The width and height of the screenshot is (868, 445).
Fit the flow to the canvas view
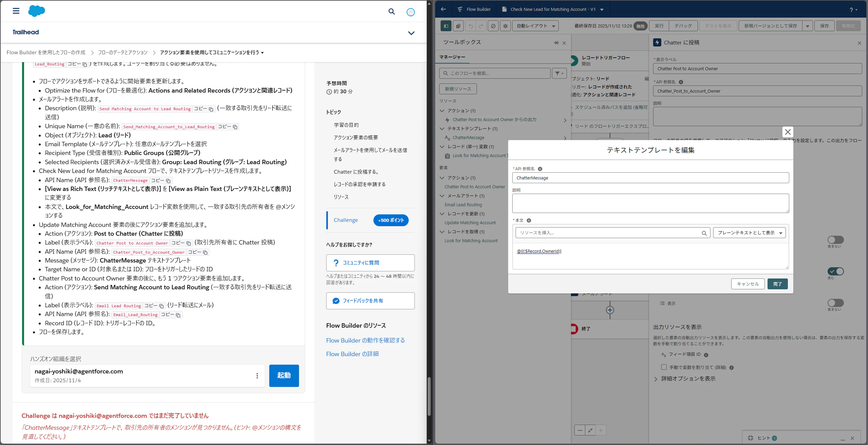(x=590, y=430)
